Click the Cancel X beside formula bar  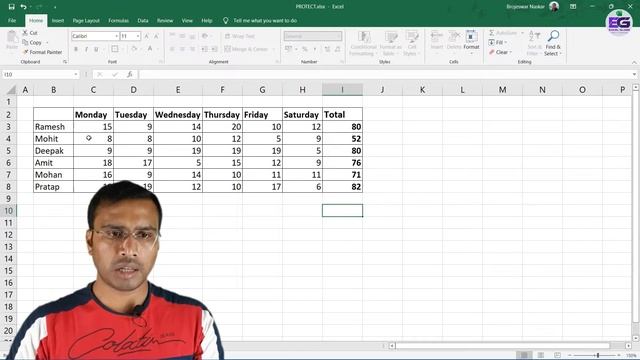100,74
